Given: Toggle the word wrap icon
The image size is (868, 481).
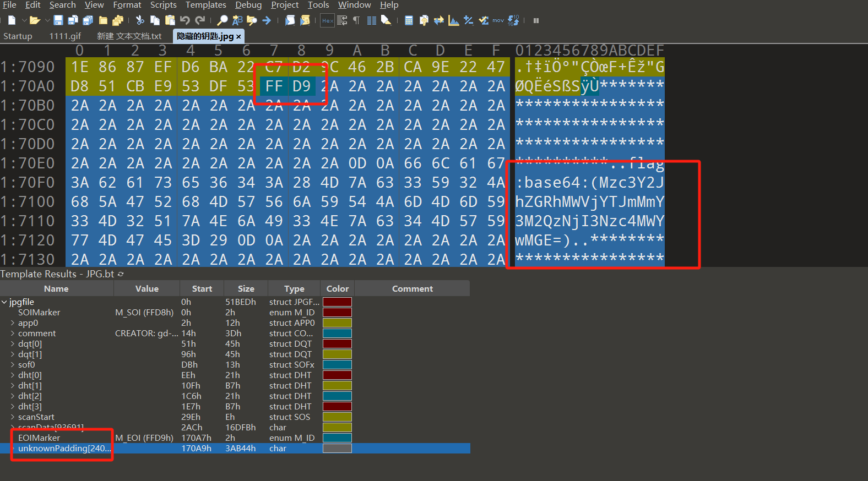Looking at the screenshot, I should [x=342, y=20].
